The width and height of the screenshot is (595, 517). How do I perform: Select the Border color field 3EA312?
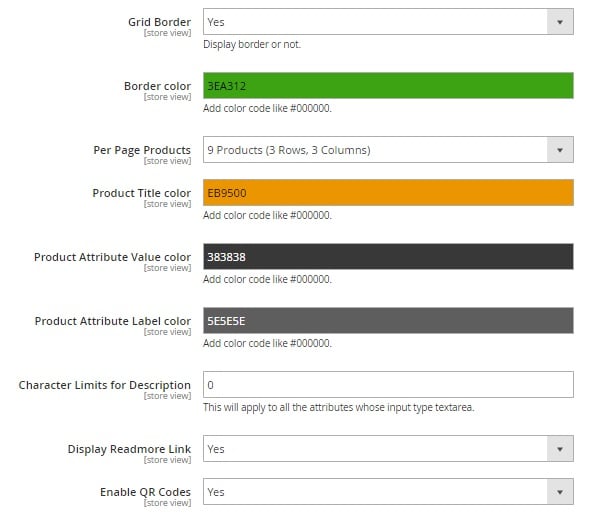tap(388, 86)
